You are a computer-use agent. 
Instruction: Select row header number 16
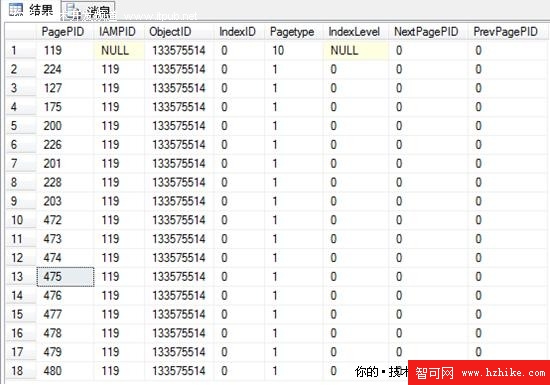pyautogui.click(x=21, y=333)
